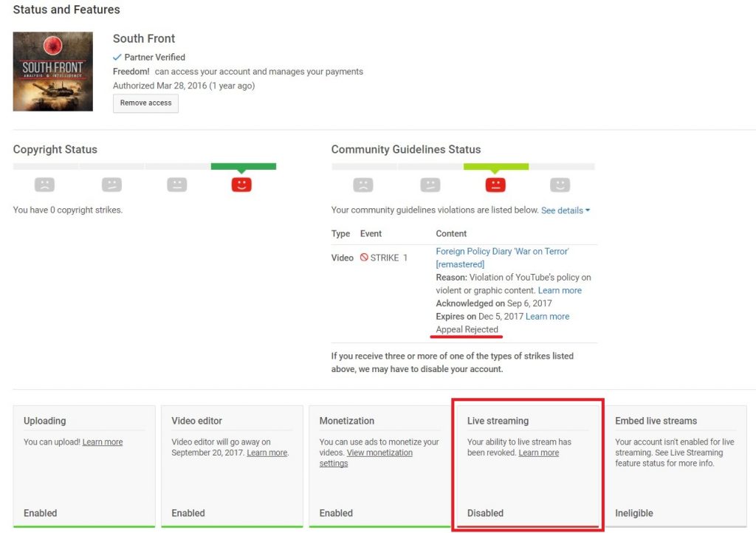Screen dimensions: 756x533
Task: Click the Type column header
Action: click(x=340, y=234)
